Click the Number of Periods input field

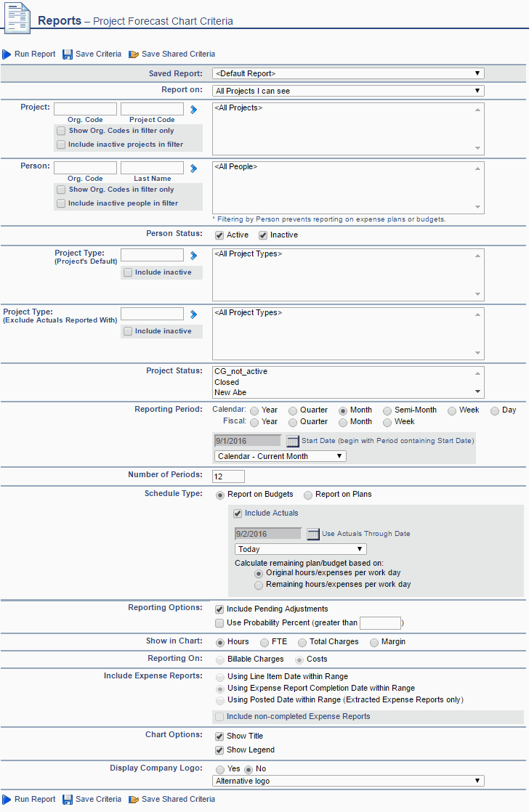(x=228, y=476)
